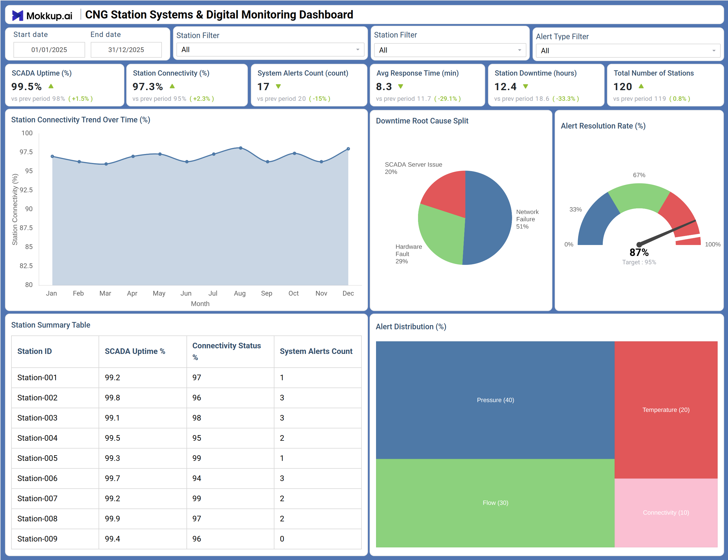The height and width of the screenshot is (560, 728).
Task: Click the gauge needle at 87%
Action: pyautogui.click(x=667, y=232)
